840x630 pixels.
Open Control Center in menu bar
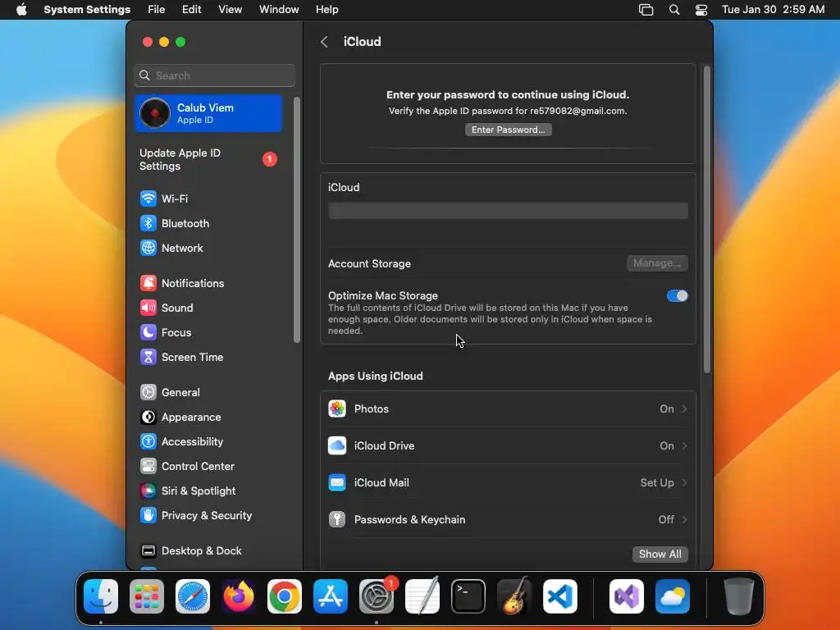click(x=701, y=10)
